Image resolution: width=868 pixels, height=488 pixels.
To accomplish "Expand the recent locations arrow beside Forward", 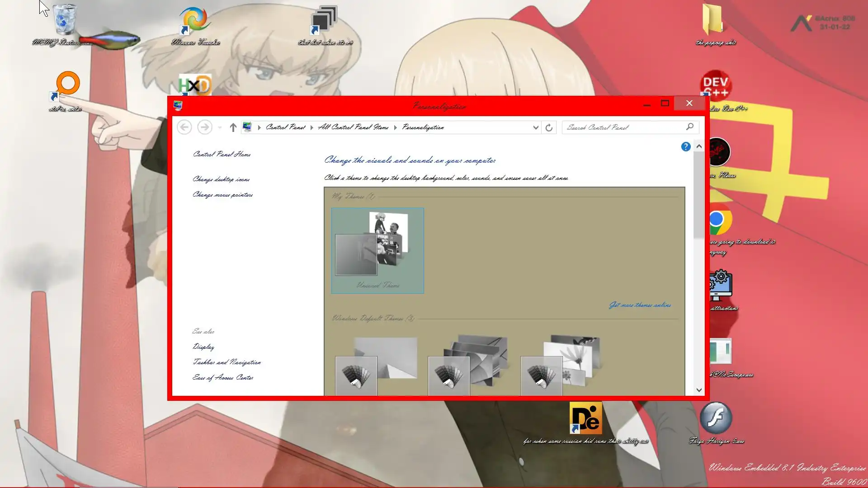I will pyautogui.click(x=220, y=127).
